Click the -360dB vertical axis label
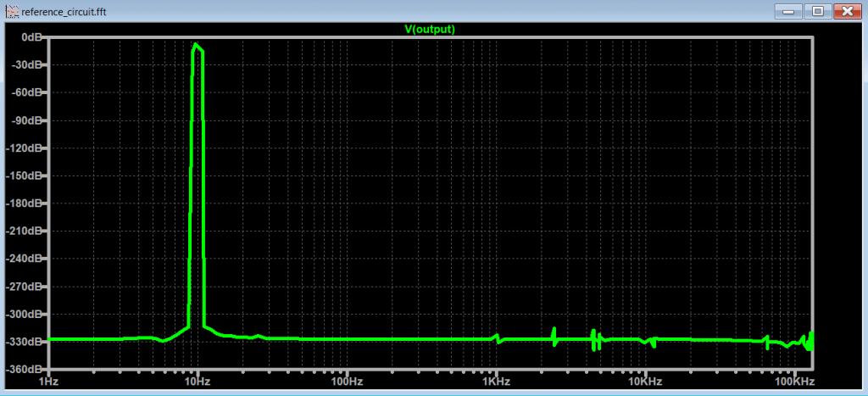868x396 pixels. click(25, 370)
